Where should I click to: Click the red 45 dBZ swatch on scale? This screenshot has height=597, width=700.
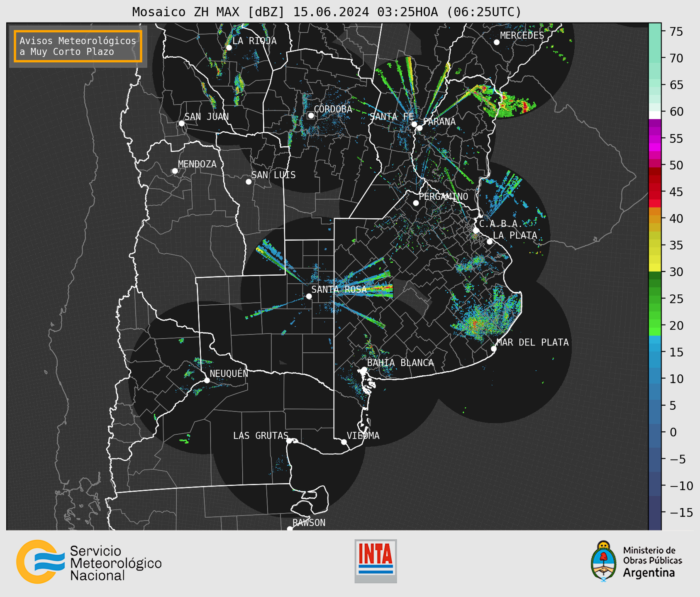coord(655,192)
